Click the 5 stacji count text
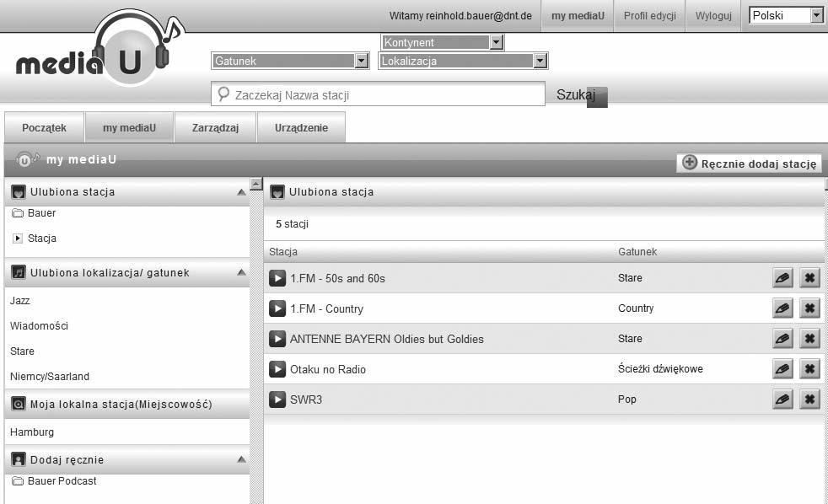 [x=292, y=224]
